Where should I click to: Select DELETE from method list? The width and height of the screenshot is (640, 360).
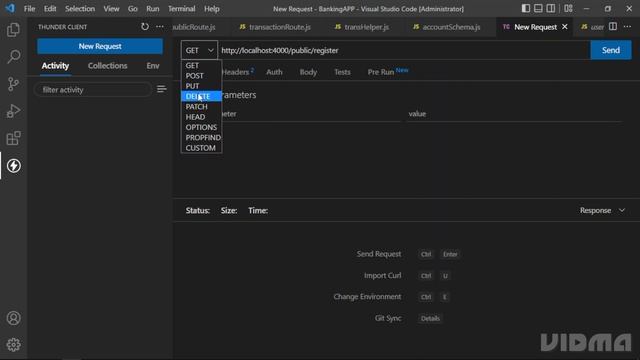[201, 96]
